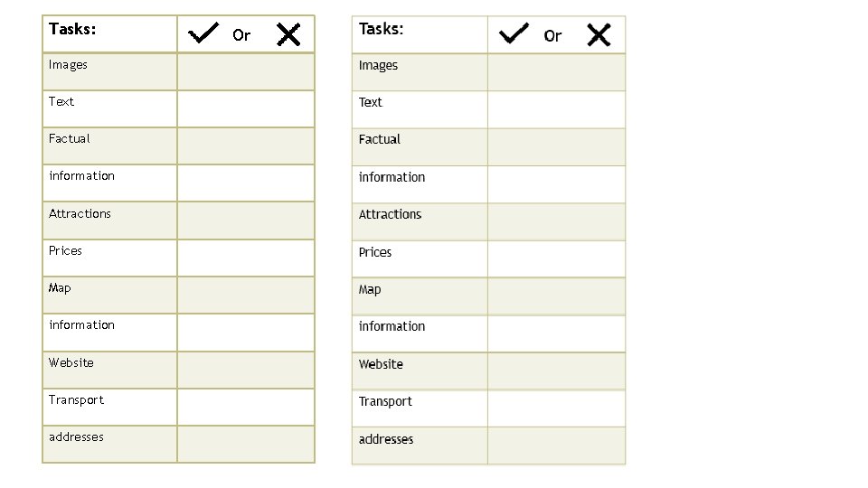
Task: Select the Attractions cell in right table
Action: click(420, 222)
